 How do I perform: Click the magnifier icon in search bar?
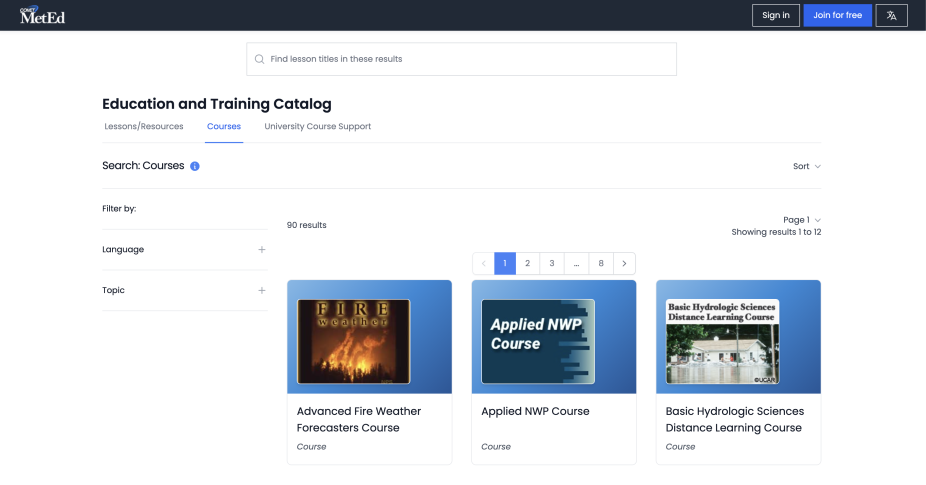(260, 59)
